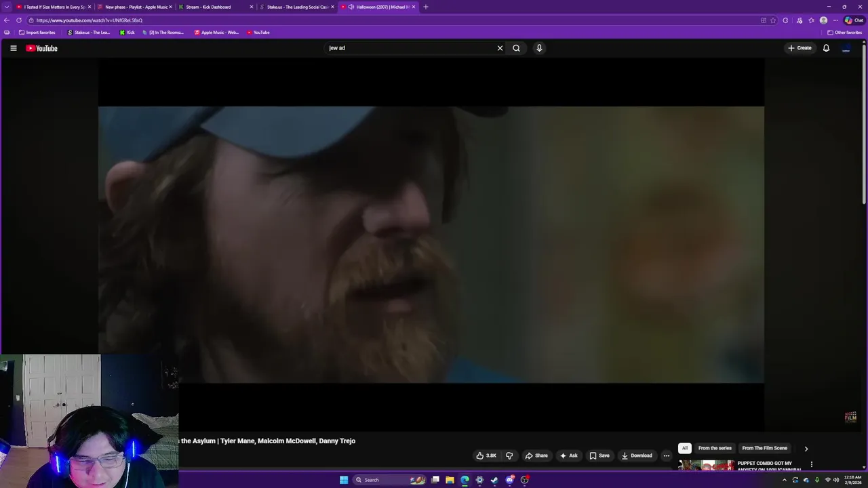Start voice search with the microphone icon
The width and height of the screenshot is (868, 488).
point(539,48)
